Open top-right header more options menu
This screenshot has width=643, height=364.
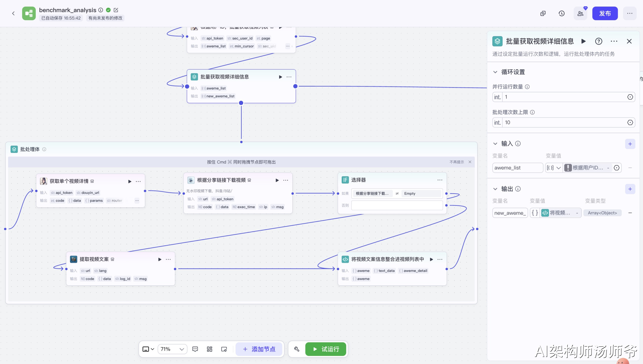tap(630, 13)
